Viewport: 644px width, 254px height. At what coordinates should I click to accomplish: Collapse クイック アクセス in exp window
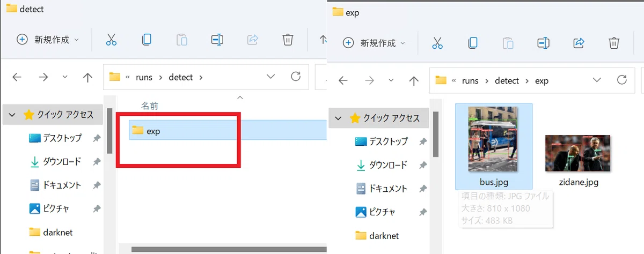(x=338, y=118)
